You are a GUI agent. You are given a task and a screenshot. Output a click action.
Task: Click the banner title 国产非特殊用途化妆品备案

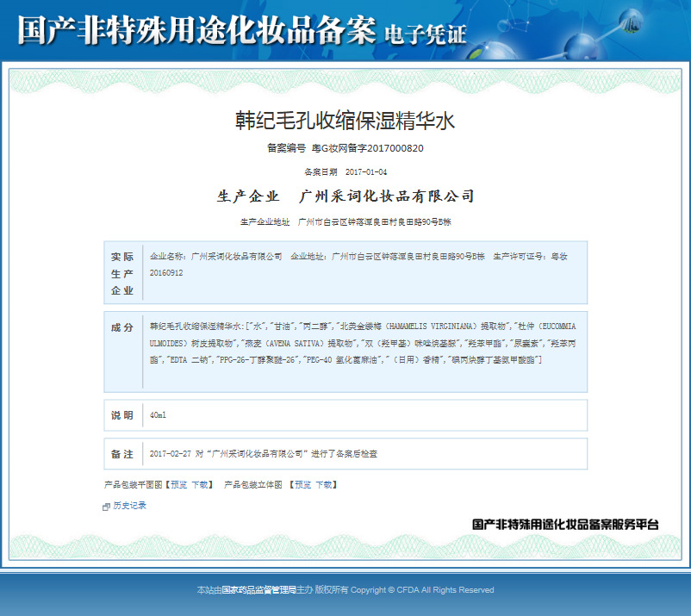tap(196, 30)
